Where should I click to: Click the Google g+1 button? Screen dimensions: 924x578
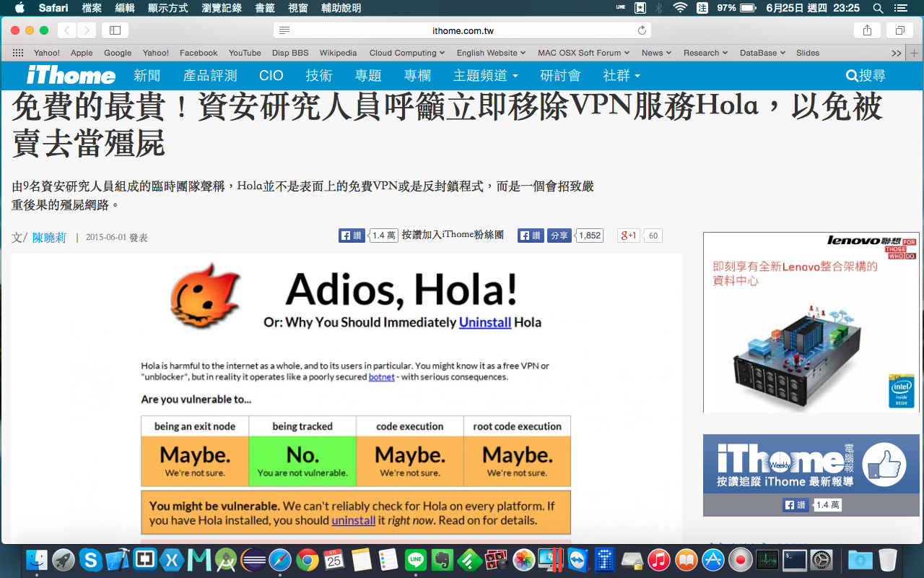(629, 236)
